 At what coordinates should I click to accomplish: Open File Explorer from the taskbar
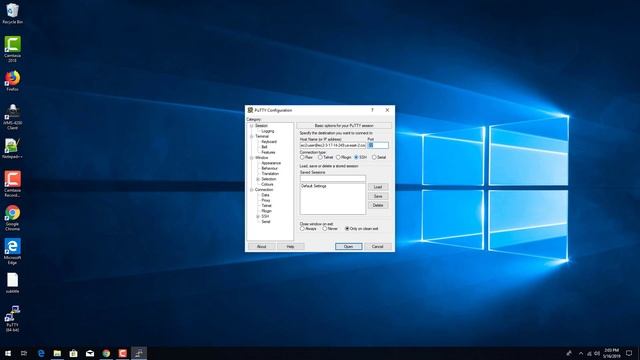pos(57,353)
